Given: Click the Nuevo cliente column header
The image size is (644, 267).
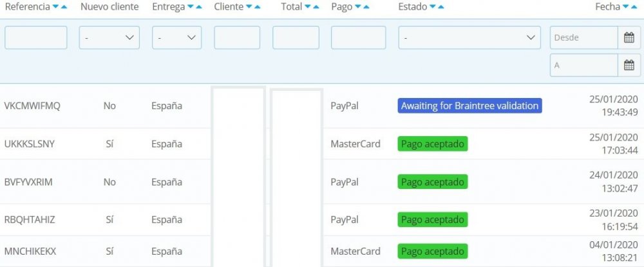Looking at the screenshot, I should click(109, 7).
